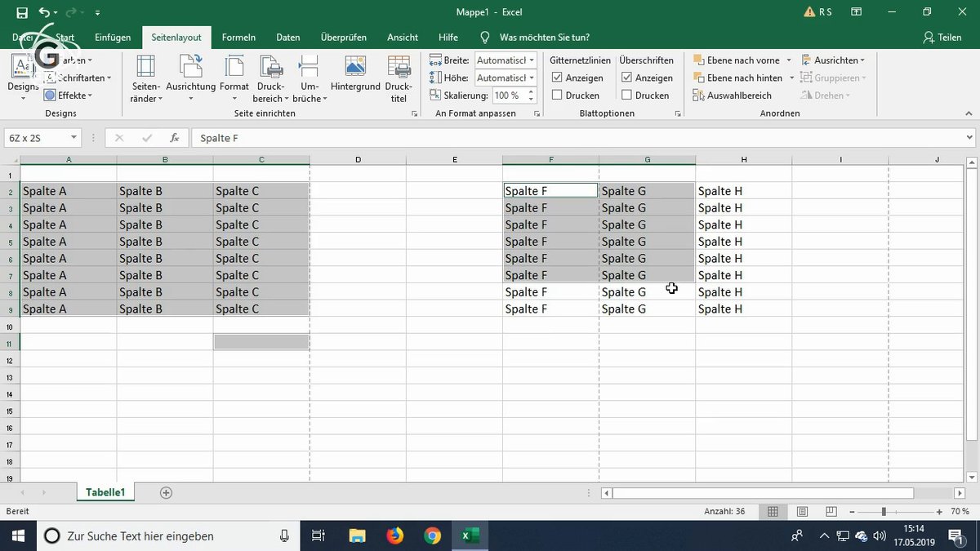Disable Anzeigen under Überschriften

[x=630, y=78]
